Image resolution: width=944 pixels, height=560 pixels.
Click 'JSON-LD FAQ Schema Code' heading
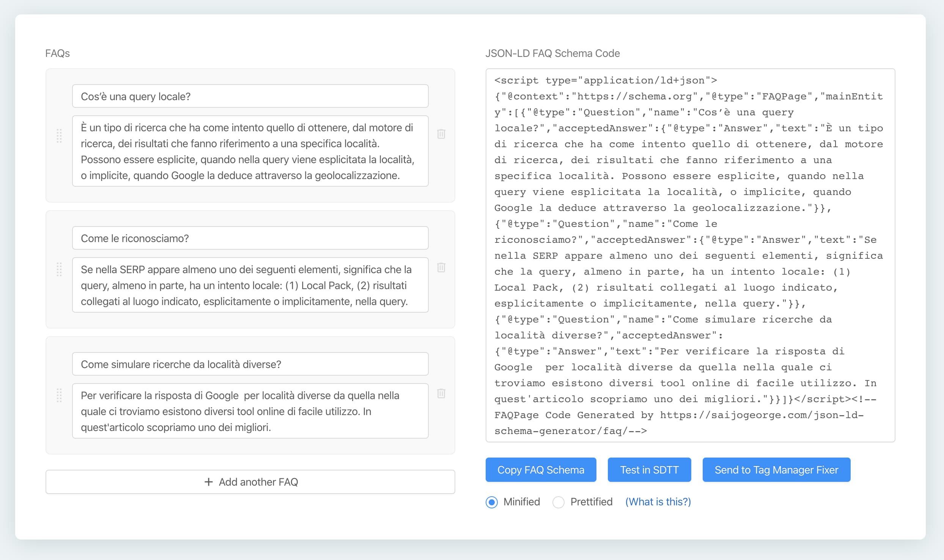(552, 53)
